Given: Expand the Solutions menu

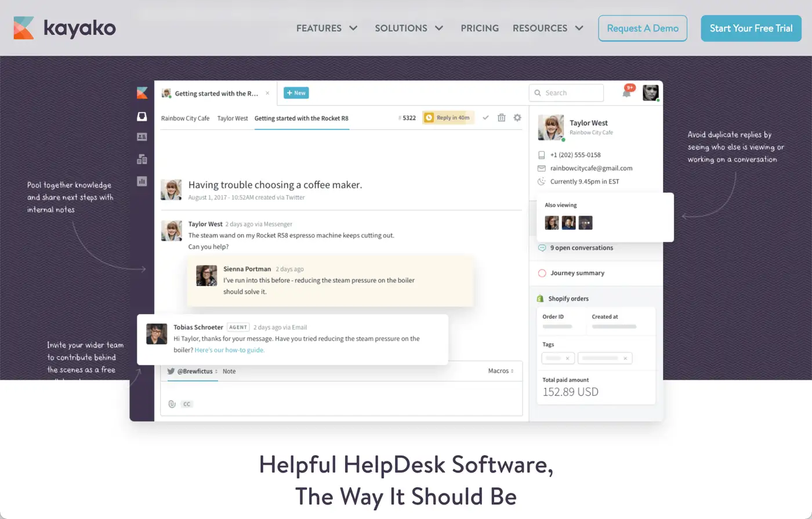Looking at the screenshot, I should click(409, 28).
